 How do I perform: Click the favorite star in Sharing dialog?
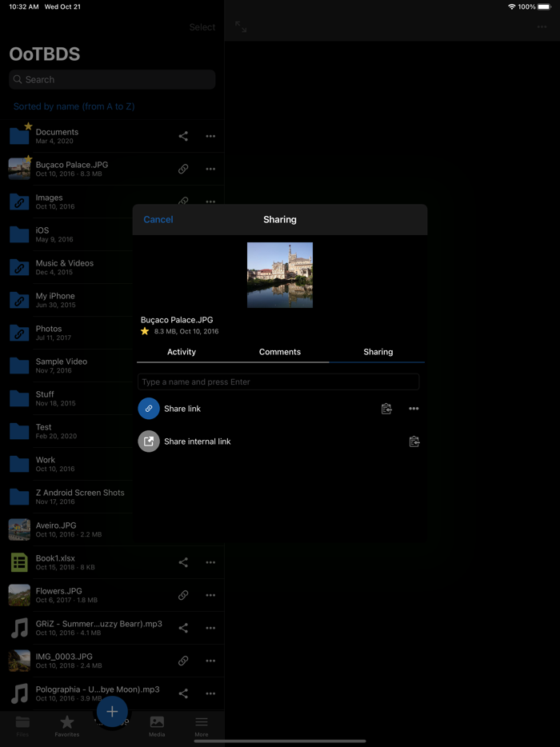point(145,331)
